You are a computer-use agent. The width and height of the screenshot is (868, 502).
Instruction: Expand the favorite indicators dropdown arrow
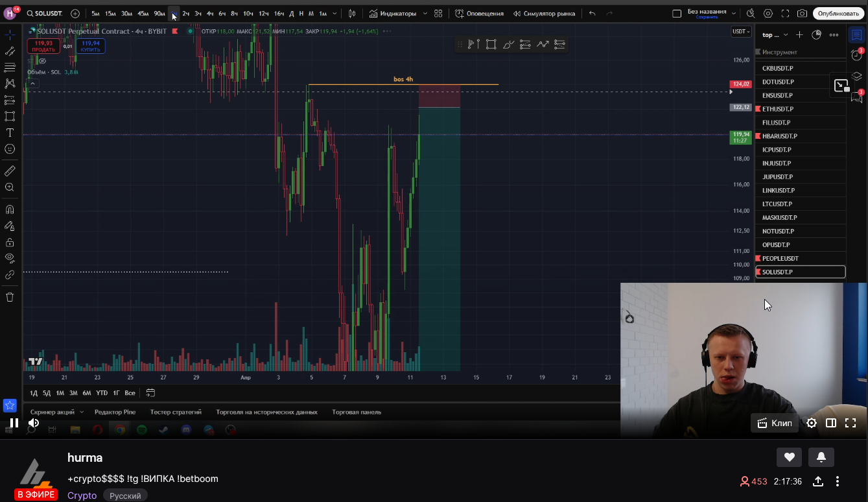[x=425, y=13]
